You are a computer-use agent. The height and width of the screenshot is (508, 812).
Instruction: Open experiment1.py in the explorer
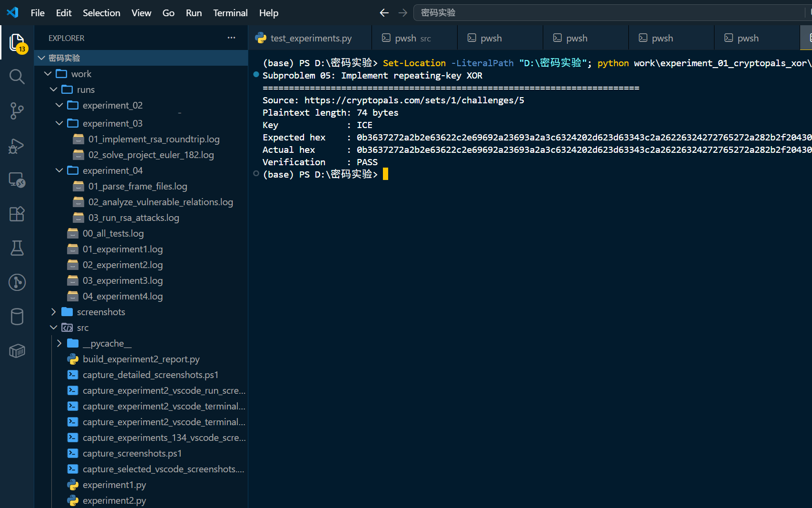(x=114, y=485)
